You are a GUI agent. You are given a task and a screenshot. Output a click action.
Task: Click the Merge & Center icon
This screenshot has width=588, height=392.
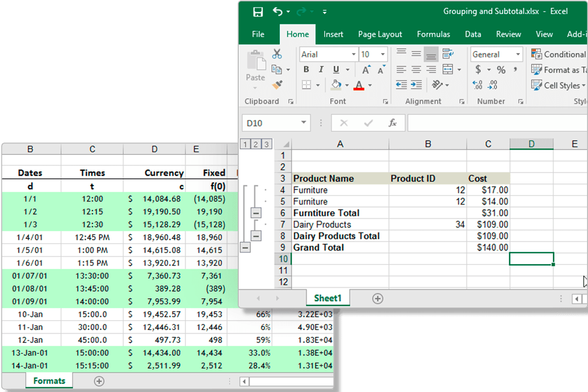click(448, 70)
